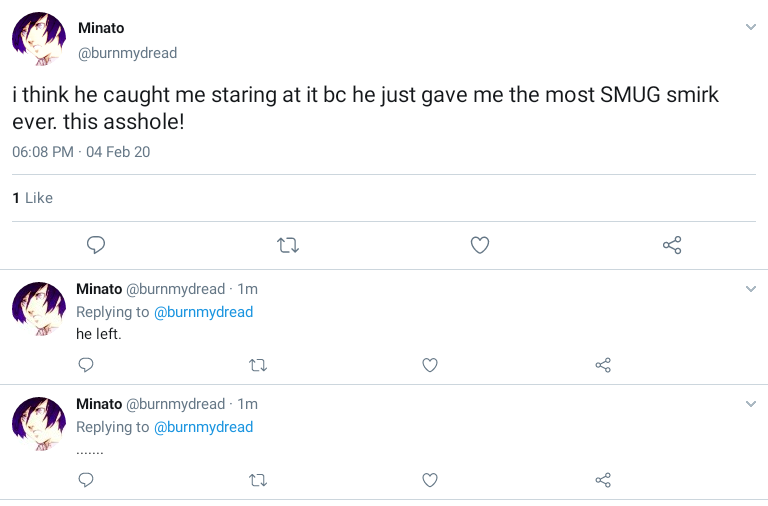The width and height of the screenshot is (768, 506).
Task: Open Minato's avatar on main tweet
Action: click(x=38, y=40)
